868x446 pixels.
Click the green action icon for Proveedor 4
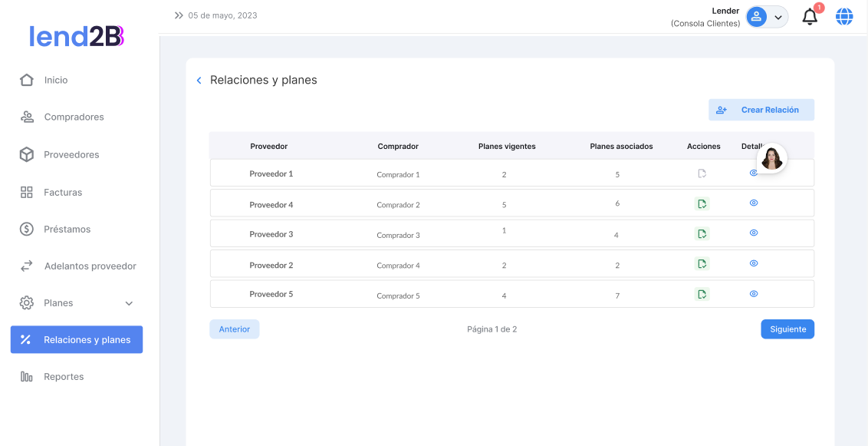(x=702, y=203)
